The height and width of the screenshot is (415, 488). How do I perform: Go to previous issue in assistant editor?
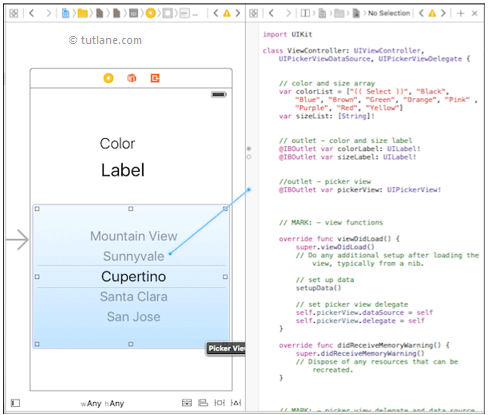(x=421, y=13)
